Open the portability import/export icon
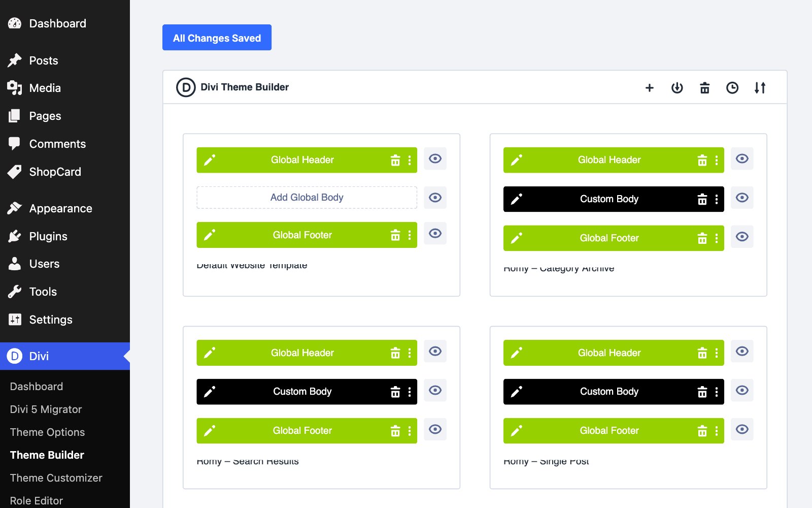This screenshot has width=812, height=508. pyautogui.click(x=677, y=88)
